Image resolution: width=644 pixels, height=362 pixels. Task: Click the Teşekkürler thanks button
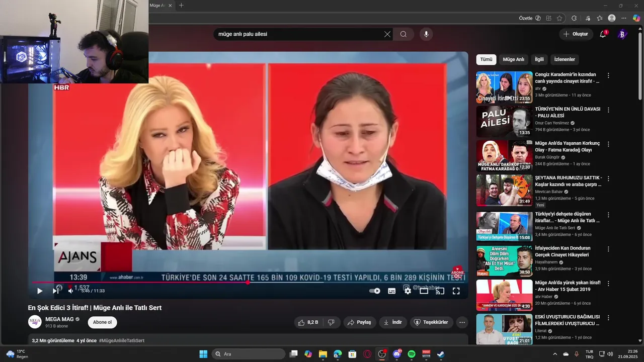[431, 322]
